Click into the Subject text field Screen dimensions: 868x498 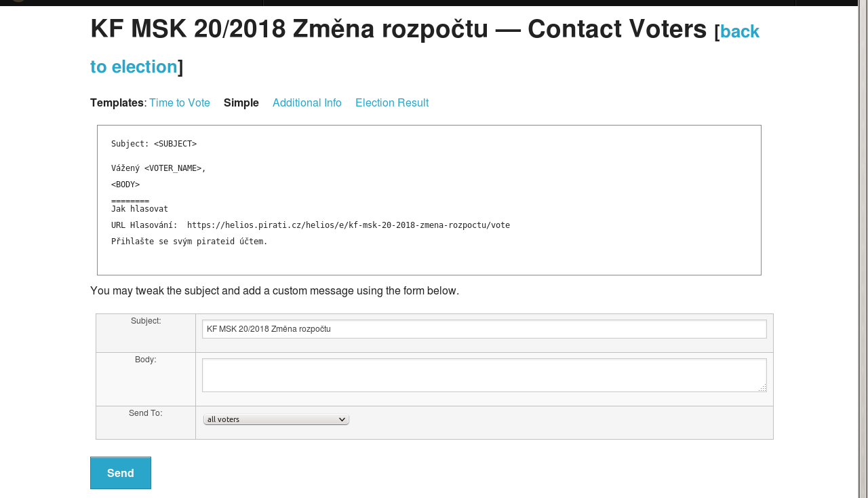484,329
